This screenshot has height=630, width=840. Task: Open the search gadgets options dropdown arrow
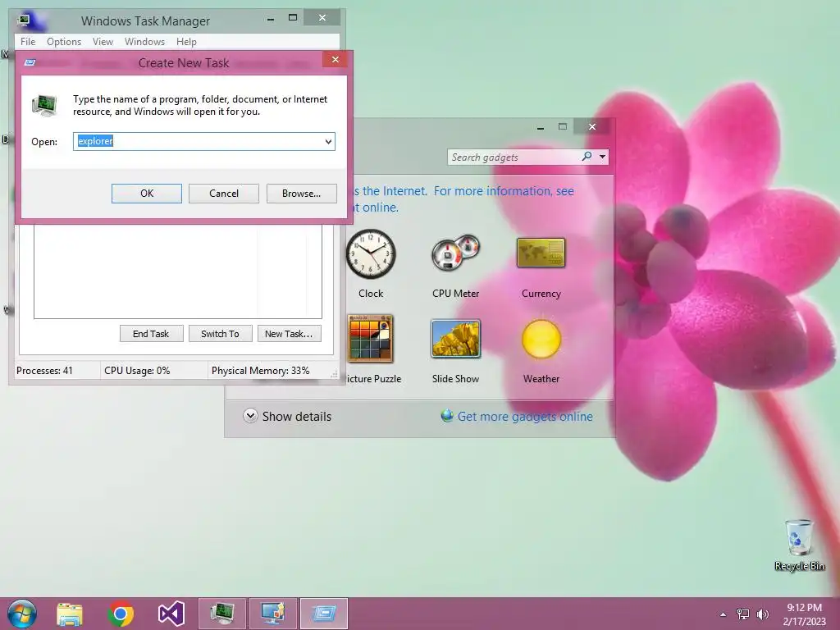(x=603, y=157)
